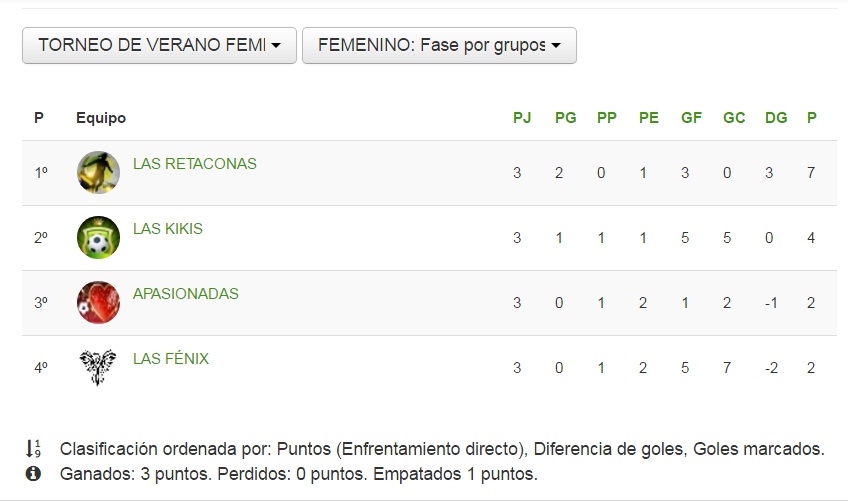Go to the LAS KIKIS team page
This screenshot has width=848, height=501.
coord(168,228)
